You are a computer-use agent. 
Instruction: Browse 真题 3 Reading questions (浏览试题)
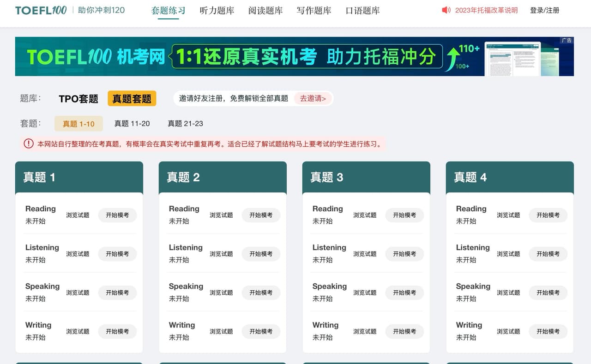tap(365, 215)
